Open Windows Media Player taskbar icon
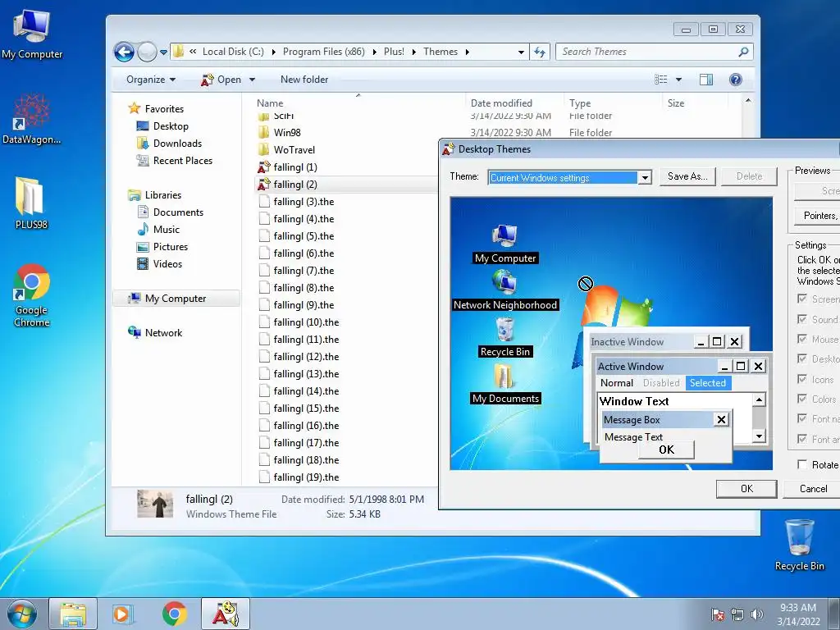This screenshot has width=840, height=630. 123,614
